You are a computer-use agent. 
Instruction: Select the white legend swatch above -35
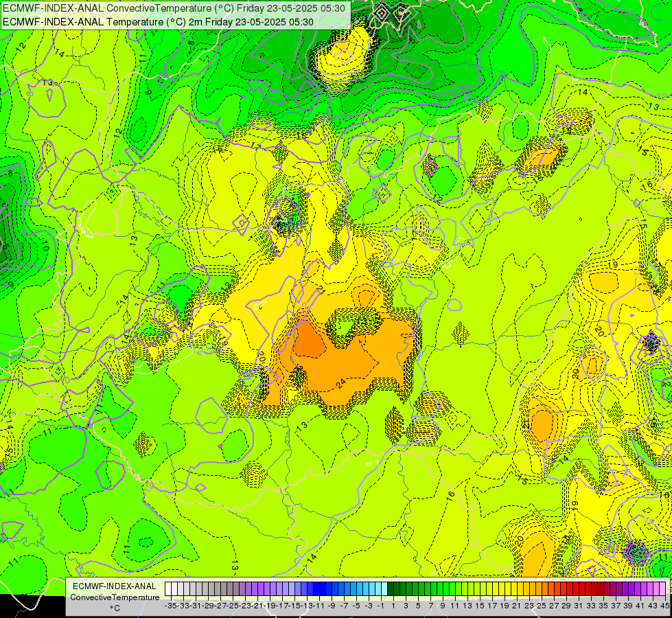pos(168,589)
